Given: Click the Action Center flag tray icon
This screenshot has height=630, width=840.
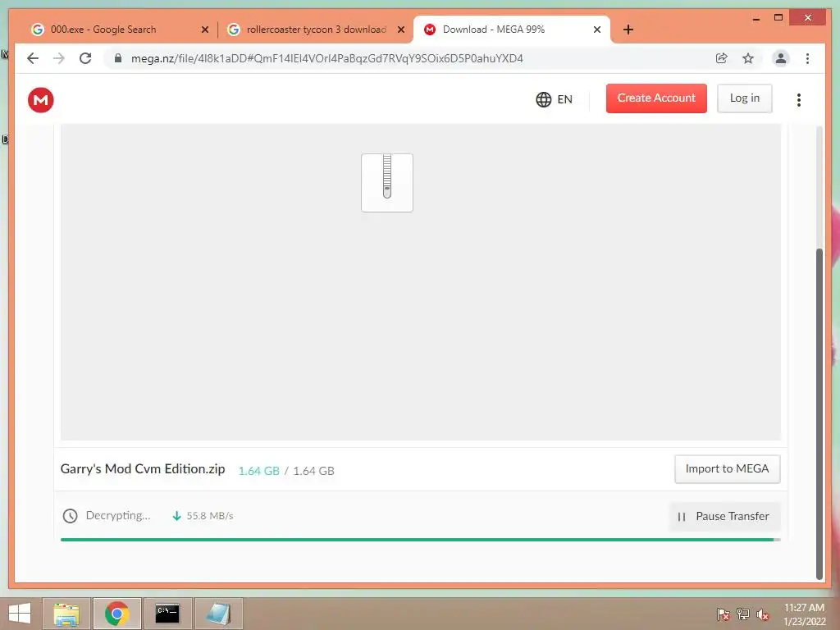Looking at the screenshot, I should [724, 614].
